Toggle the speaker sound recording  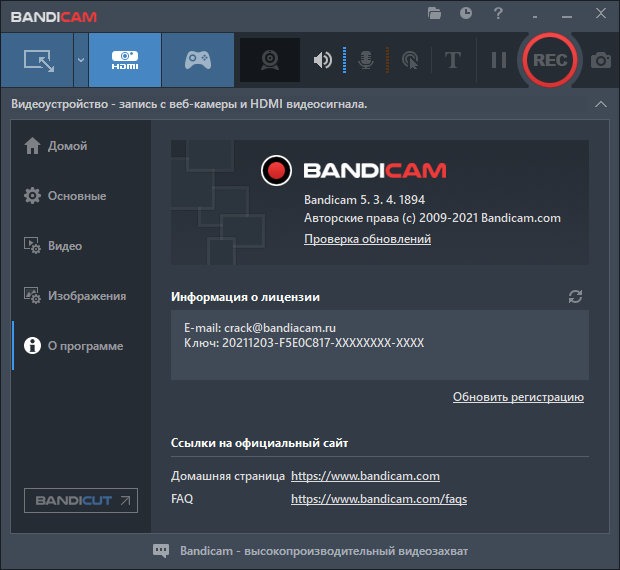pos(322,60)
